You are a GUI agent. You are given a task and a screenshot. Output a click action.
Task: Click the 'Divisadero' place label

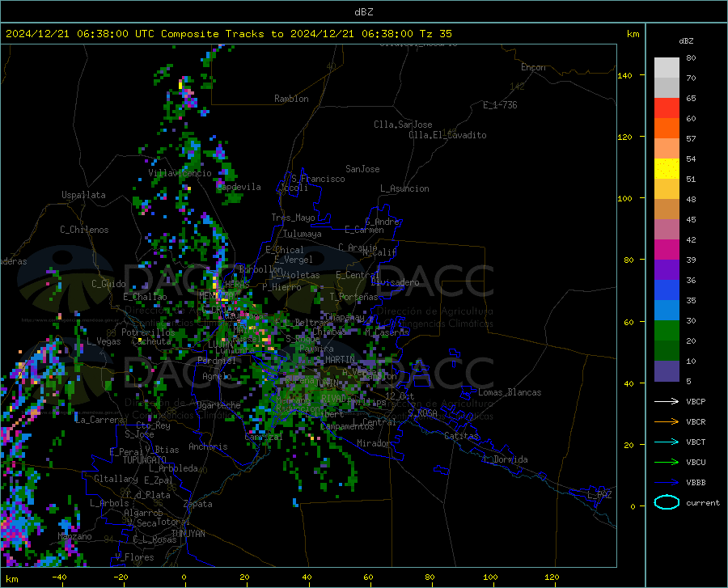pos(395,282)
